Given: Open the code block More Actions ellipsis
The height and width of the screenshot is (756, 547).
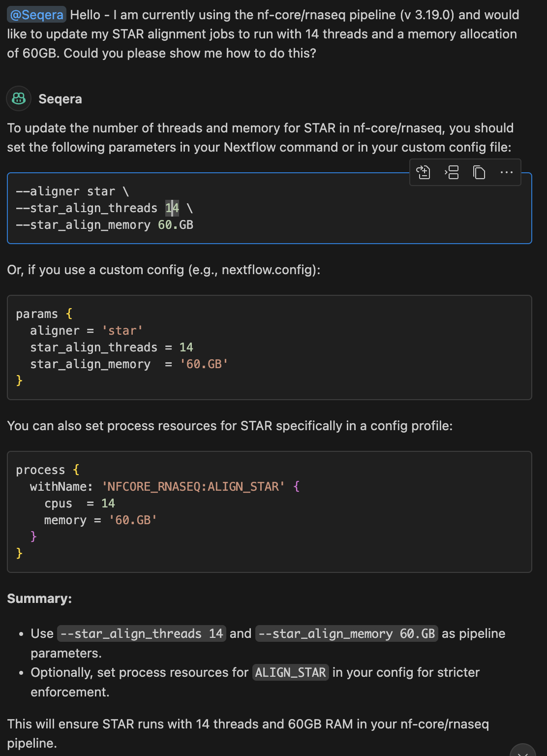Looking at the screenshot, I should click(506, 172).
